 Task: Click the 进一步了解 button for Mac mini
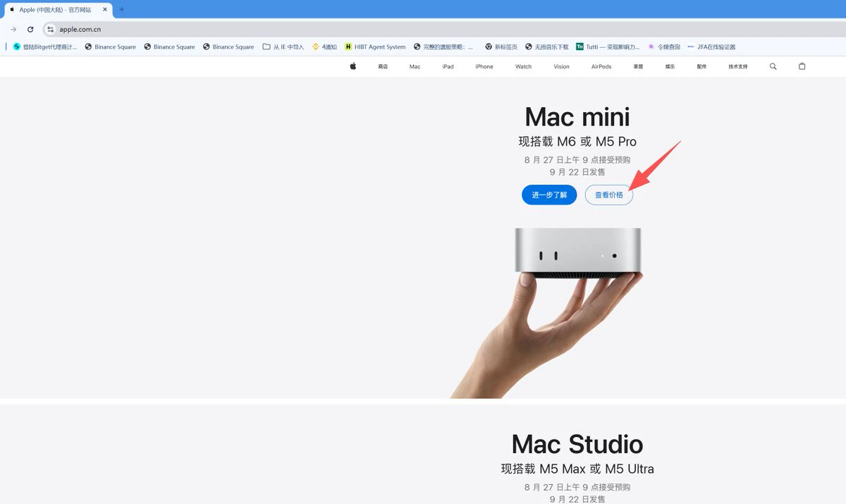click(549, 195)
